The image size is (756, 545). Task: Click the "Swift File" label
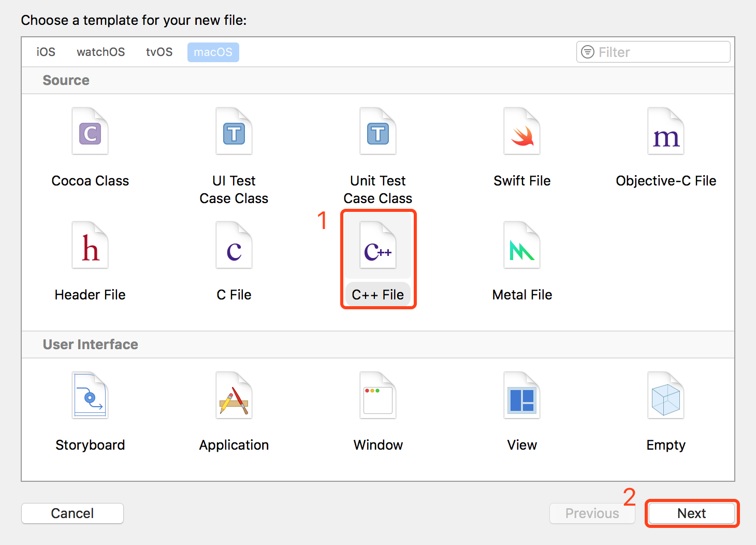click(522, 181)
